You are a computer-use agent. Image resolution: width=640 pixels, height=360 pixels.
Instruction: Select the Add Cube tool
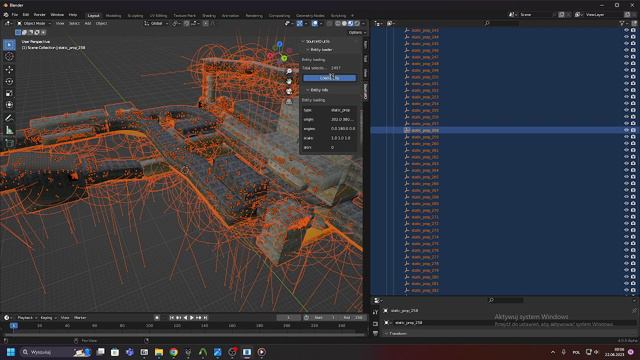9,143
